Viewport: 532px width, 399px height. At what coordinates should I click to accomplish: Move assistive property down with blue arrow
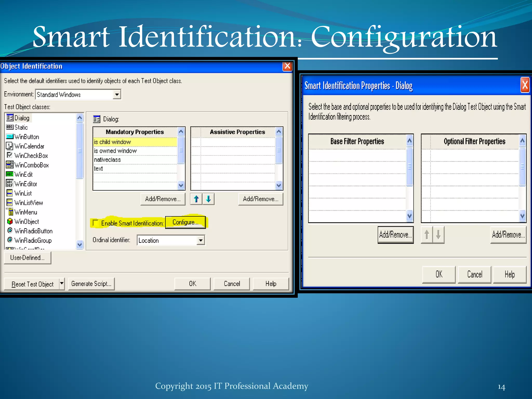(x=208, y=199)
